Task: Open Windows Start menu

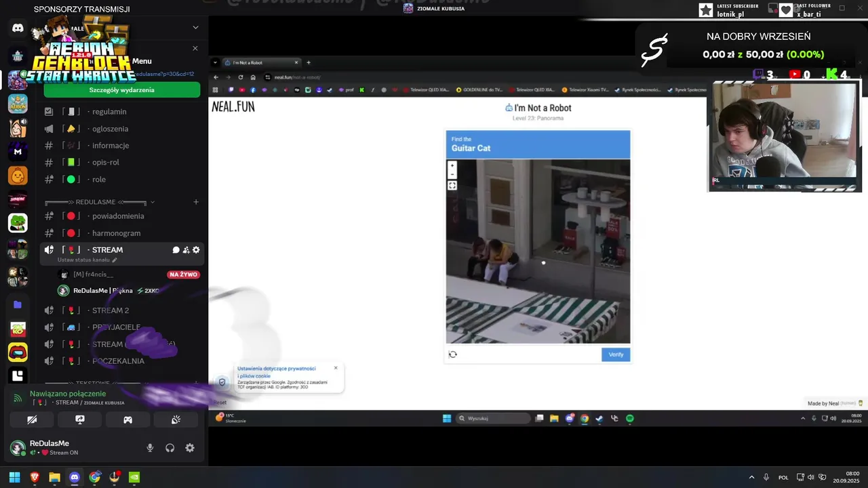Action: point(14,477)
